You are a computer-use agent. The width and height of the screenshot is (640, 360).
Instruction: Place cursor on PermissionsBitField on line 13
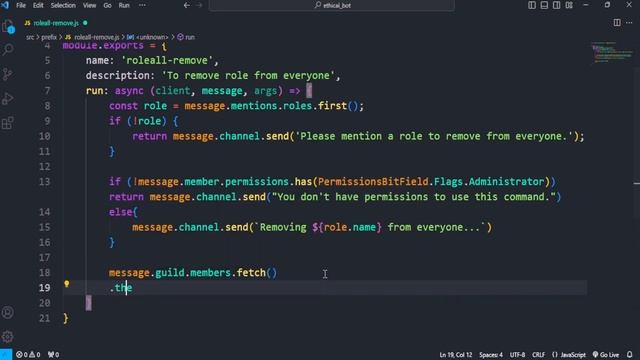point(373,182)
